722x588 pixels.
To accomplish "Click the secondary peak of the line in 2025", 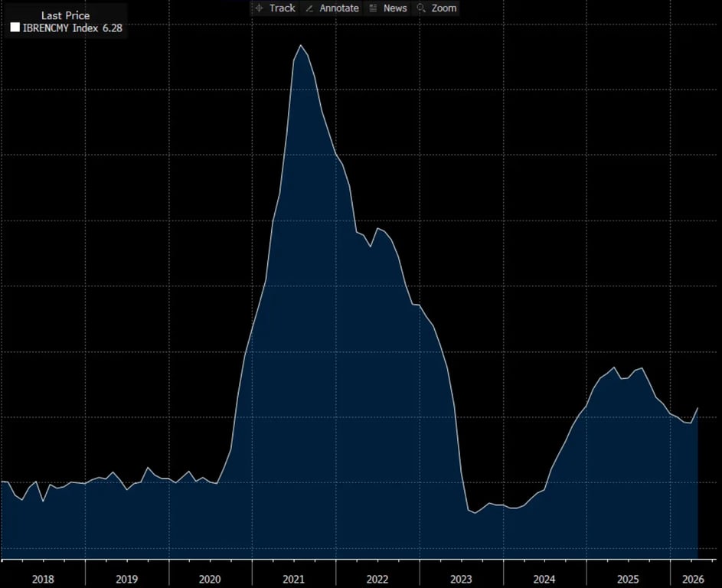I will click(614, 367).
